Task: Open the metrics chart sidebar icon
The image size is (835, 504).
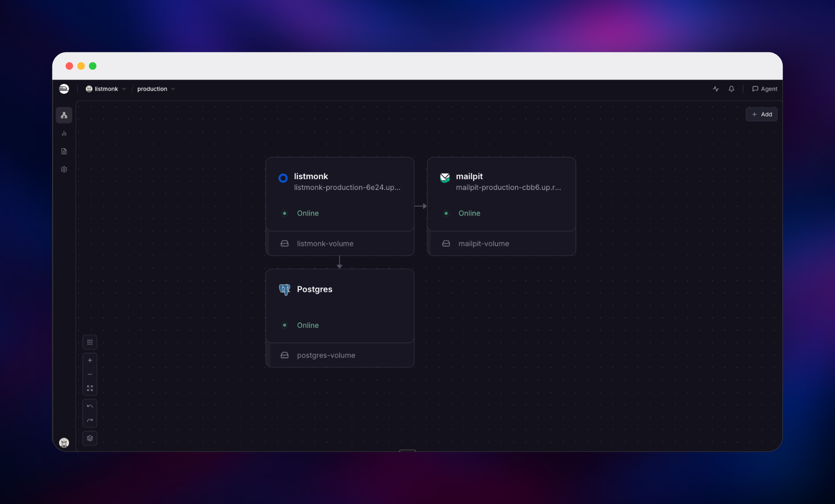Action: pyautogui.click(x=64, y=133)
